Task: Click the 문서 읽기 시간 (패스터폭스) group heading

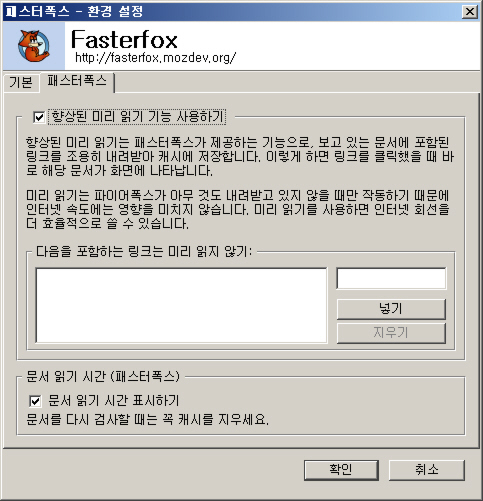Action: (103, 377)
